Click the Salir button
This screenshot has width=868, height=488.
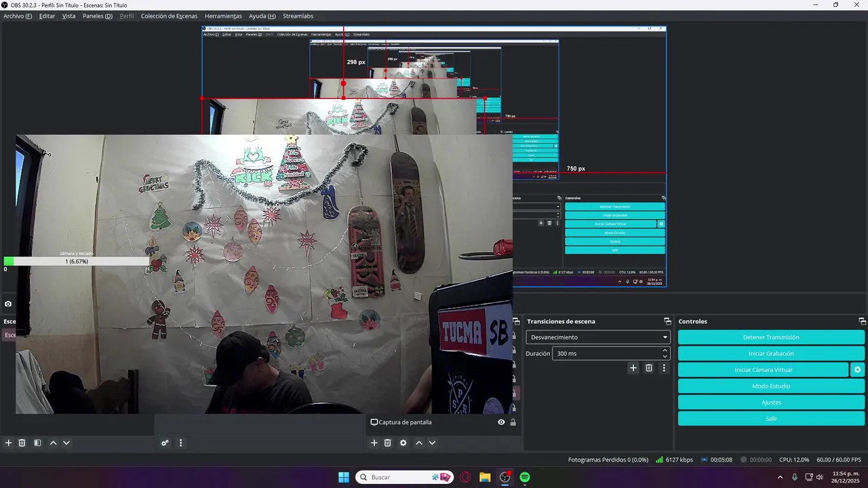click(771, 418)
